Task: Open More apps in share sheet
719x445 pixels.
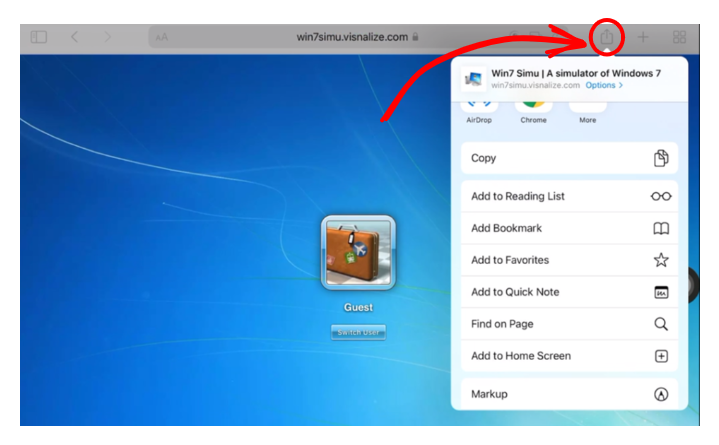Action: click(x=587, y=111)
